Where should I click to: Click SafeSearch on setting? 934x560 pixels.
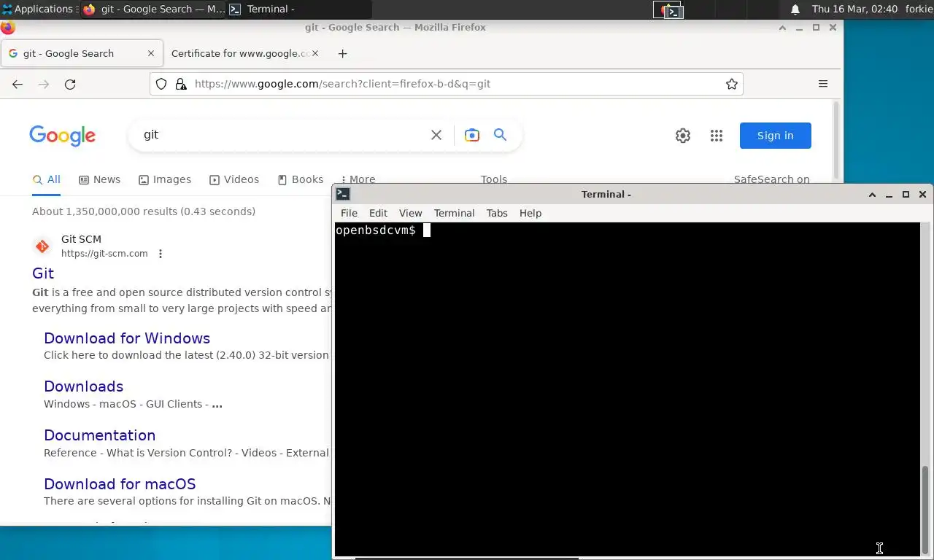coord(771,179)
